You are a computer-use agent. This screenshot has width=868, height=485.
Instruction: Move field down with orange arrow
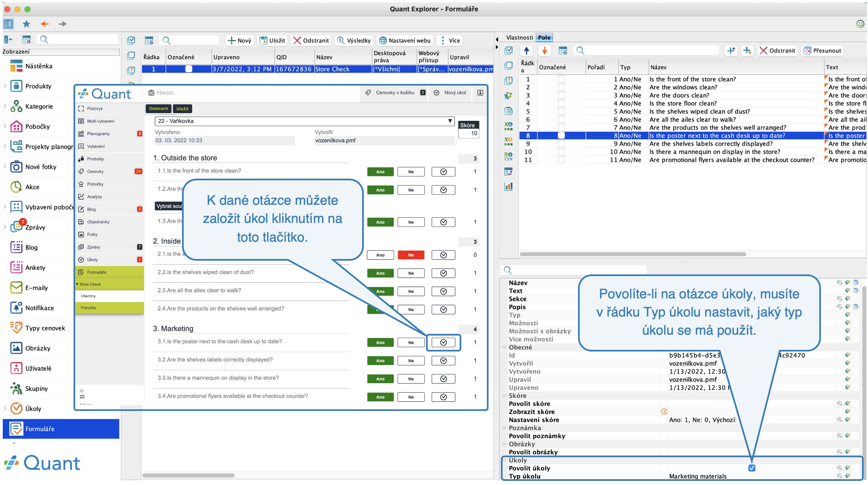(x=544, y=51)
